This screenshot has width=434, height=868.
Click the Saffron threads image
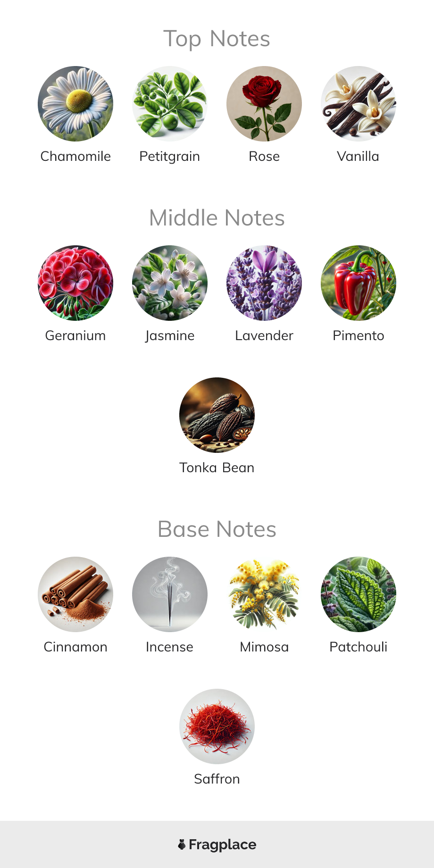click(x=217, y=726)
